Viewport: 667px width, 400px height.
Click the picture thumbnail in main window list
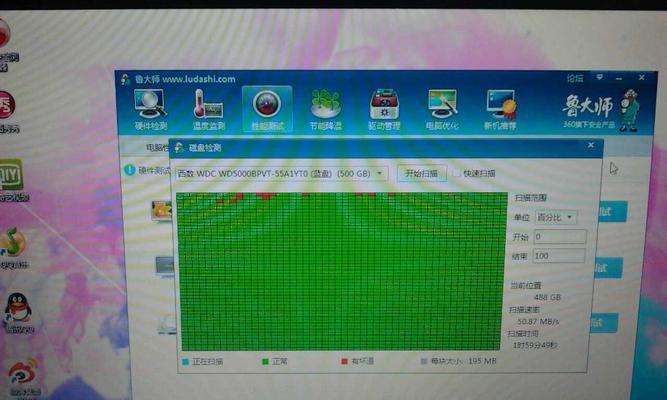point(162,210)
